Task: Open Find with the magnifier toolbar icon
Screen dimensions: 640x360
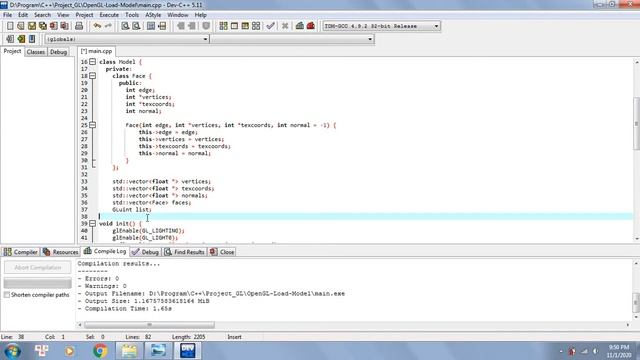Action: [x=125, y=26]
